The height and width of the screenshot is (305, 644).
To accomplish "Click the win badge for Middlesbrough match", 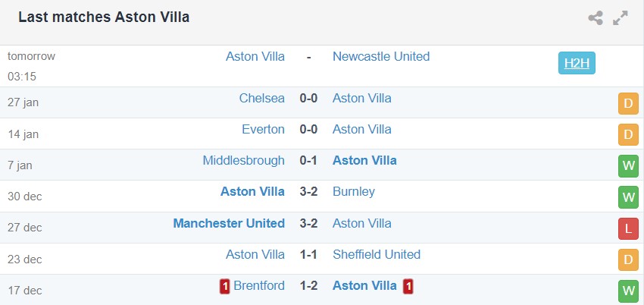I will pos(628,166).
